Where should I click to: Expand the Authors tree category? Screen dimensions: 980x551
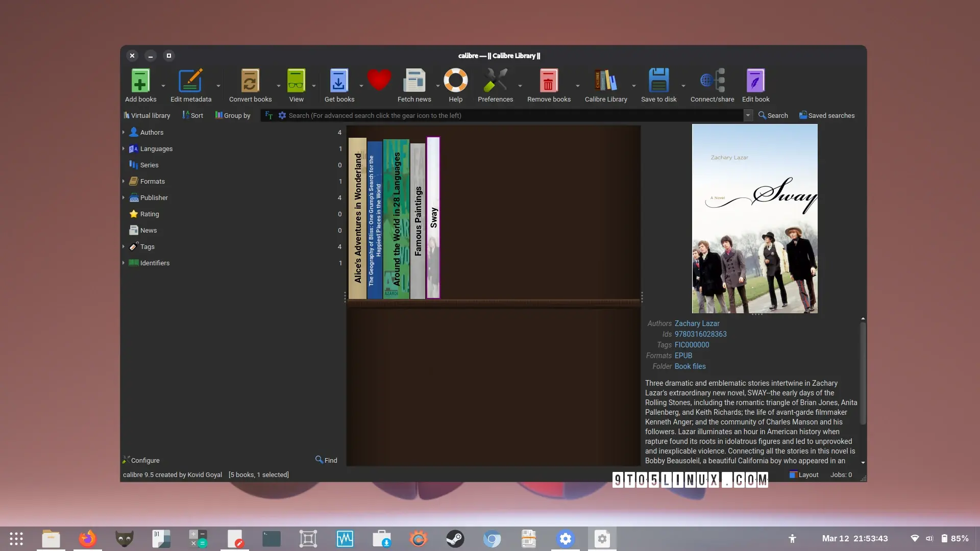(124, 132)
